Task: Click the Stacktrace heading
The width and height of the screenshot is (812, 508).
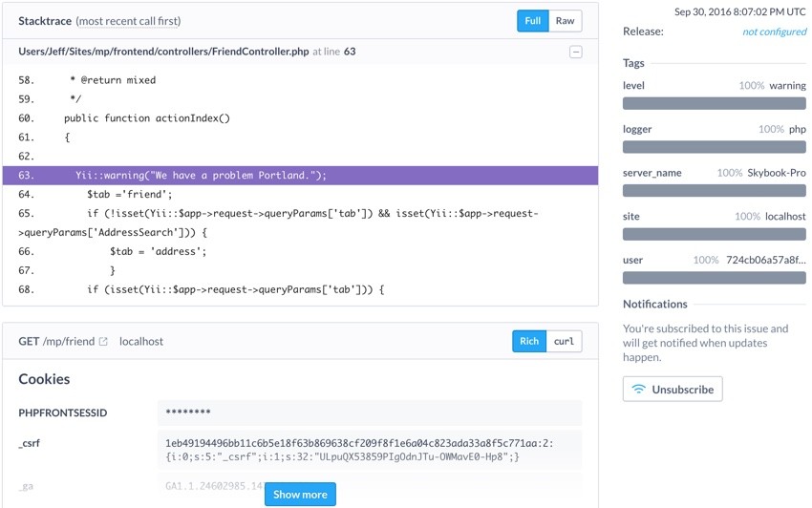Action: click(45, 21)
